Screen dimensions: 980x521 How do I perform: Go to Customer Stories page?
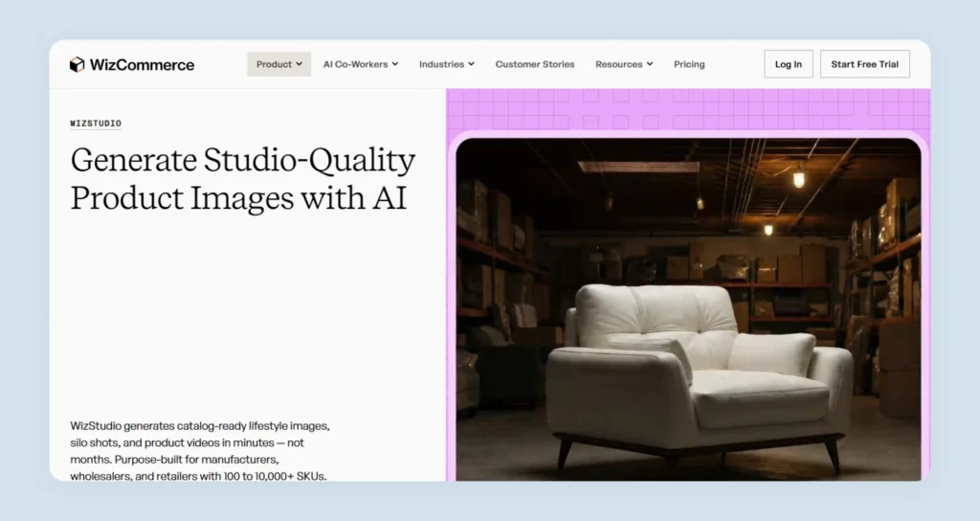535,64
